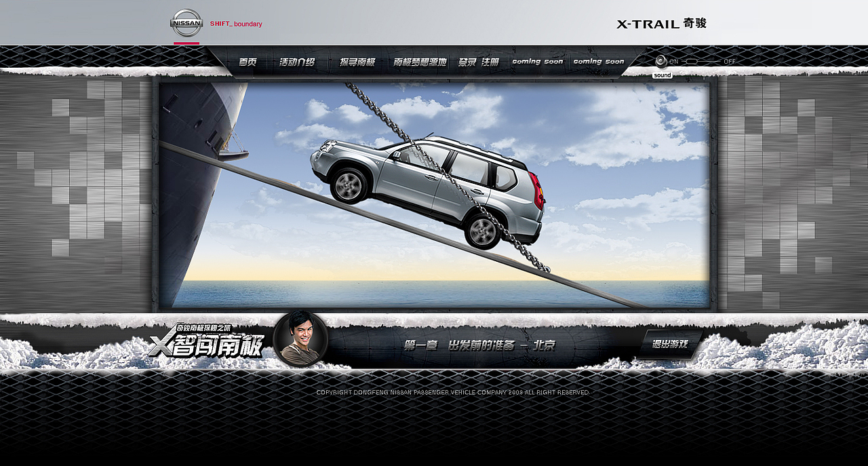Click the Dongfeng Nissan copyright text
Image resolution: width=868 pixels, height=466 pixels.
click(453, 392)
